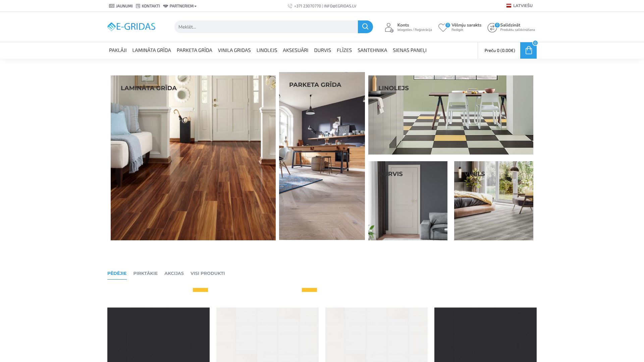Image resolution: width=644 pixels, height=362 pixels.
Task: Click the magnifier search button
Action: pyautogui.click(x=365, y=27)
